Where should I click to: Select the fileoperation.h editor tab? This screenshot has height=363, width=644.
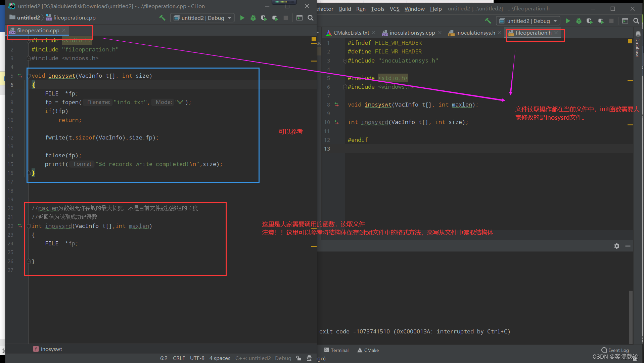pos(533,33)
